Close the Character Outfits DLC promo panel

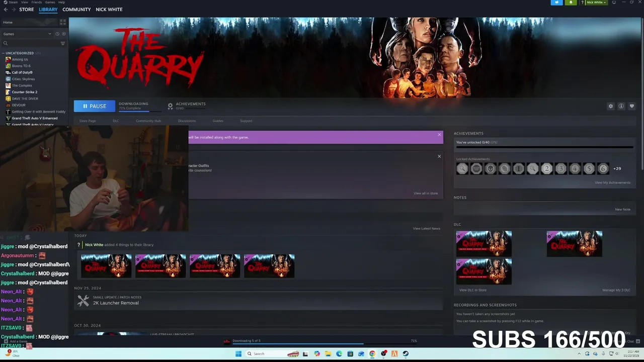click(439, 156)
